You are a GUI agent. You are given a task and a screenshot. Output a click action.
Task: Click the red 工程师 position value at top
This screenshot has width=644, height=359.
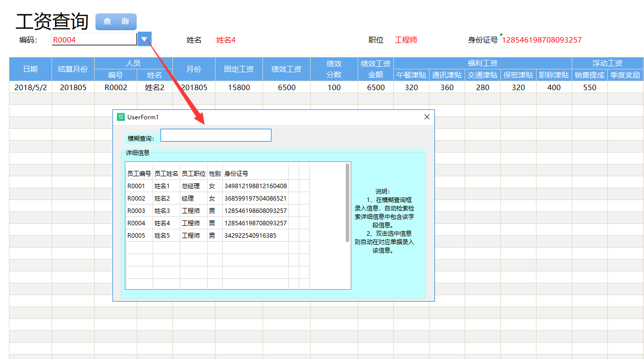click(406, 40)
